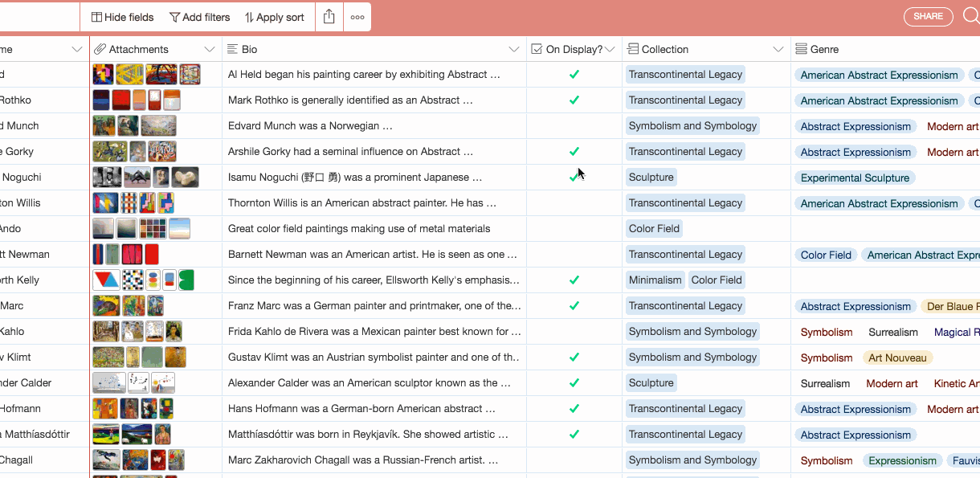Click Der Blaue genre tag in Franz Marc row
Screen dimensions: 980x478
click(950, 307)
